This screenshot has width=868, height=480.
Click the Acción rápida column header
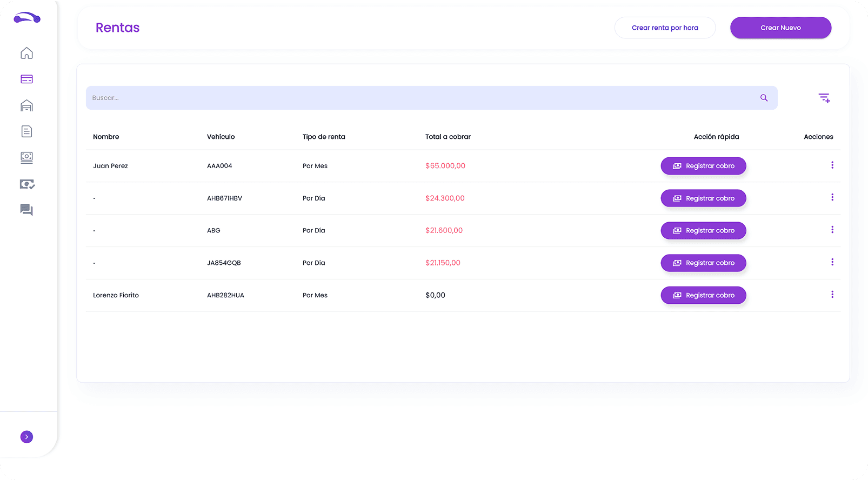point(716,137)
